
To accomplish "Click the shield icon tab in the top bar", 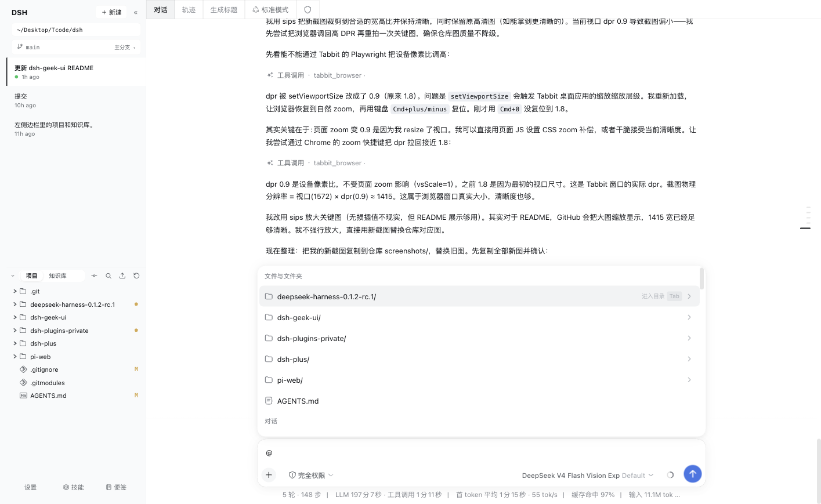I will 308,10.
